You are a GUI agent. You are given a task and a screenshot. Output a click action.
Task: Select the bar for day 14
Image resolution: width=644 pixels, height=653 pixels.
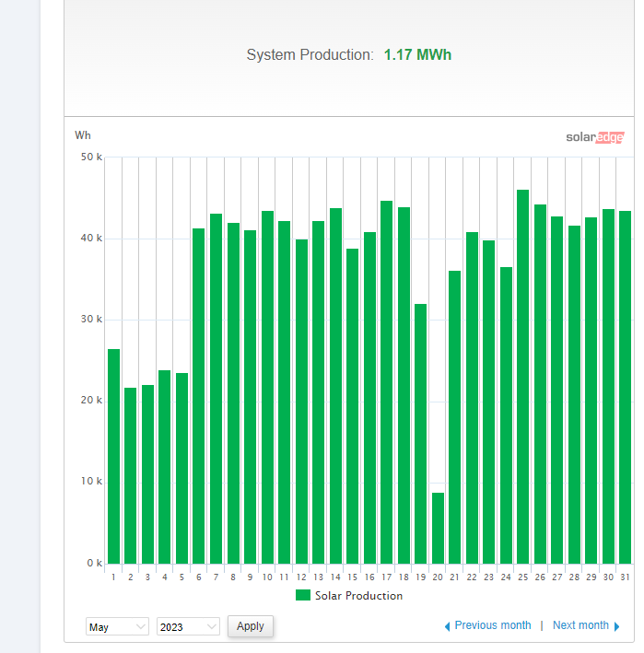tap(335, 386)
